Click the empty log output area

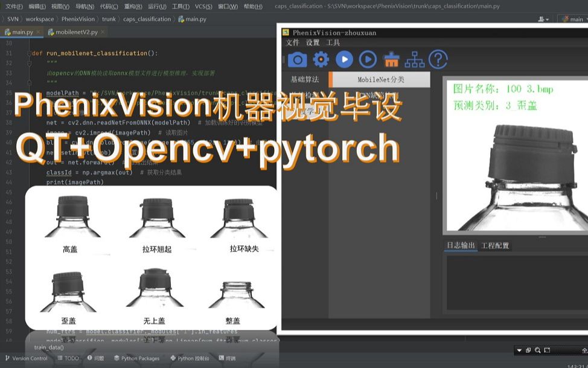(x=517, y=282)
